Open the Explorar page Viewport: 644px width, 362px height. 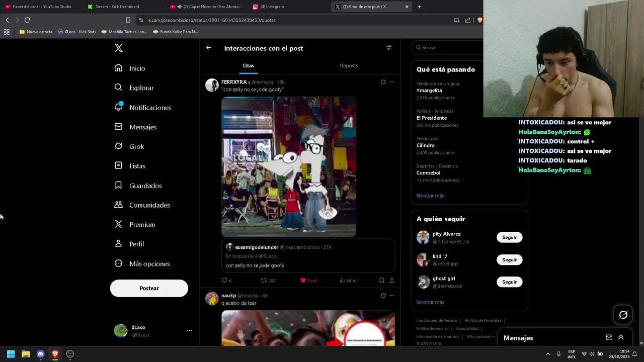coord(134,87)
